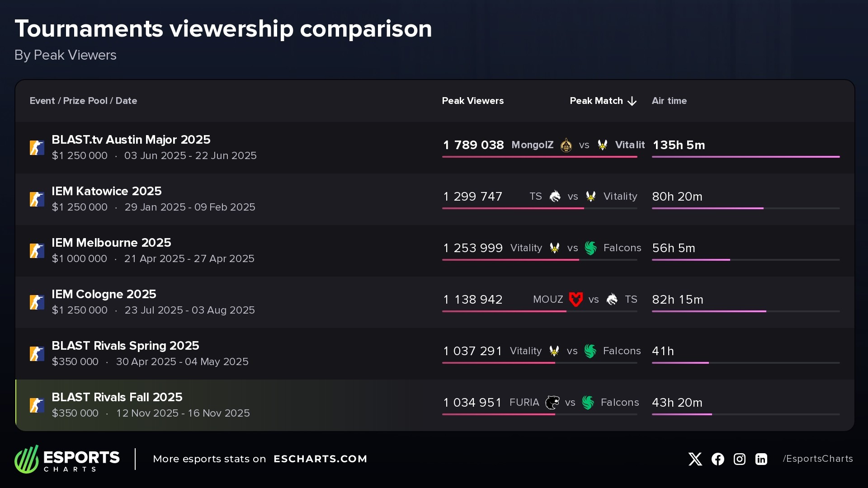The image size is (868, 488).
Task: Click FURIA panther team logo
Action: [552, 402]
